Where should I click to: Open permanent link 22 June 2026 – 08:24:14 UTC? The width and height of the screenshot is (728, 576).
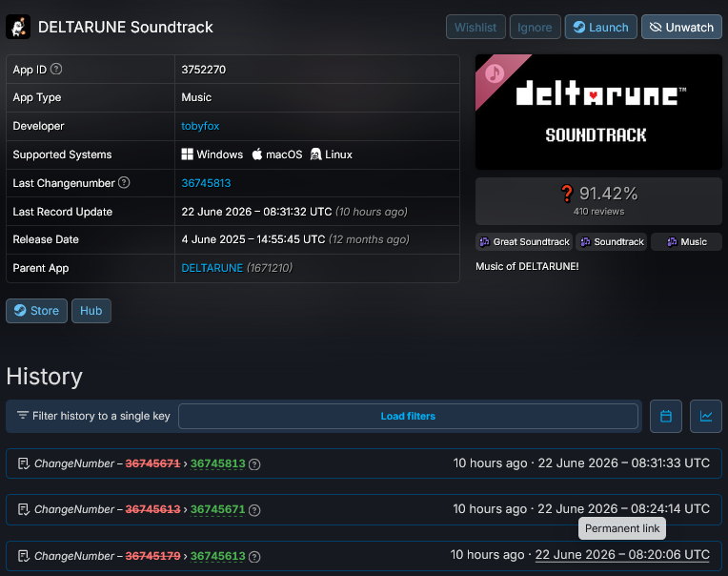(x=623, y=508)
